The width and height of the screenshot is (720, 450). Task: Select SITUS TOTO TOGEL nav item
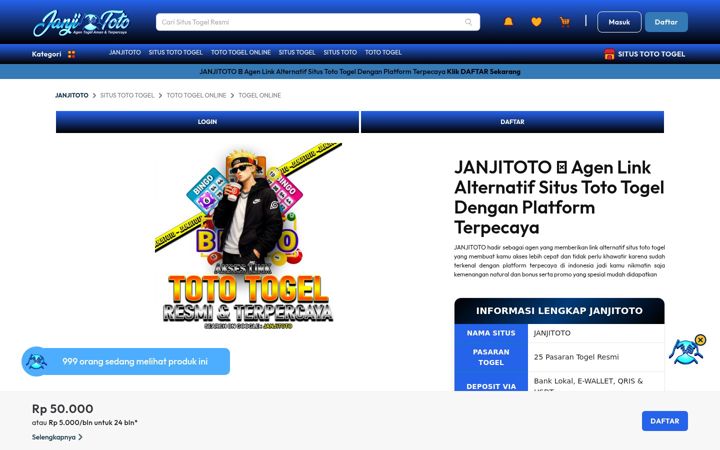175,52
